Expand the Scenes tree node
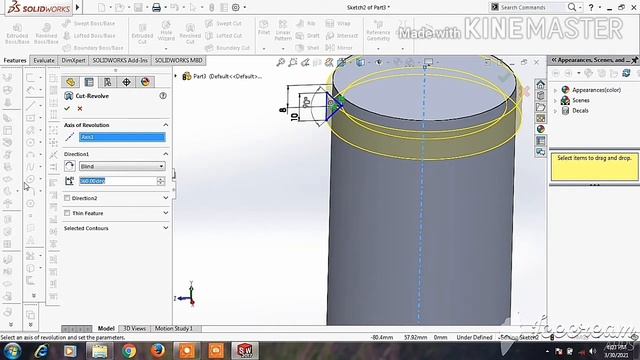The height and width of the screenshot is (360, 640). pos(555,100)
